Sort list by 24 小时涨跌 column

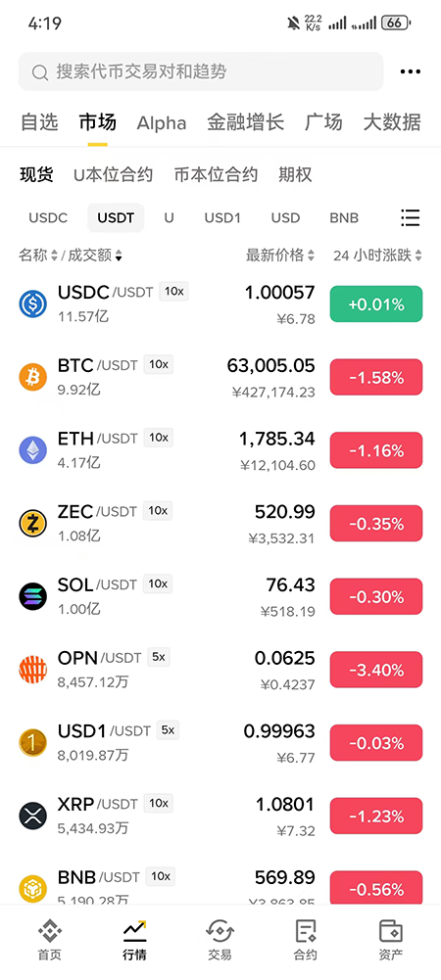(378, 255)
